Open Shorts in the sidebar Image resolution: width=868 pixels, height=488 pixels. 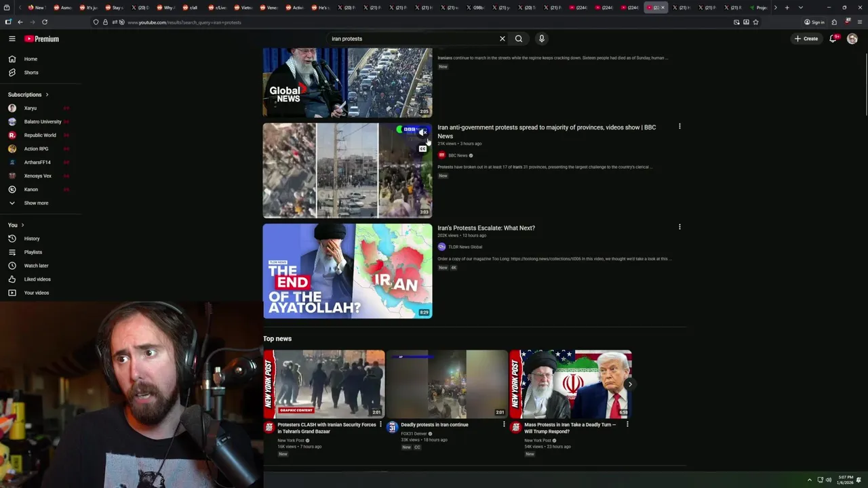pos(41,73)
